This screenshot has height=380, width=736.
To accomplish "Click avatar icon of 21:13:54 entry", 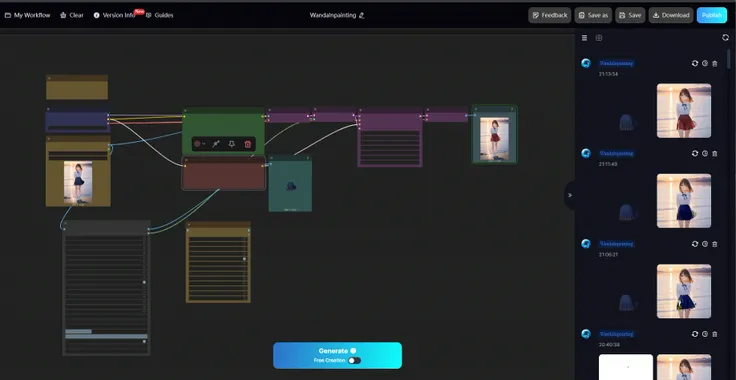I will [586, 63].
